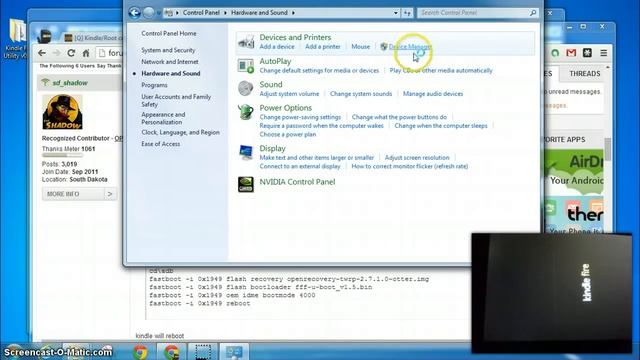This screenshot has width=640, height=360.
Task: Reload the page in the Chrome window
Action: pyautogui.click(x=71, y=53)
